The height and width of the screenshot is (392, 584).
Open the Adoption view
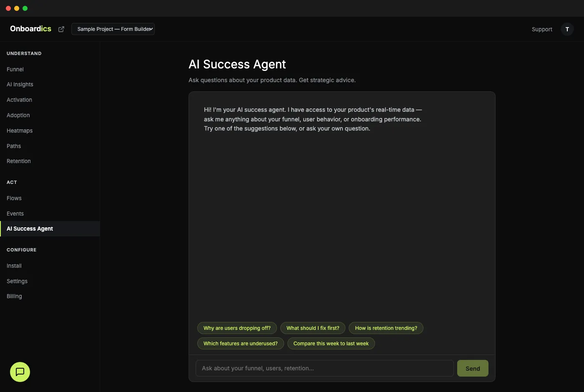click(18, 115)
